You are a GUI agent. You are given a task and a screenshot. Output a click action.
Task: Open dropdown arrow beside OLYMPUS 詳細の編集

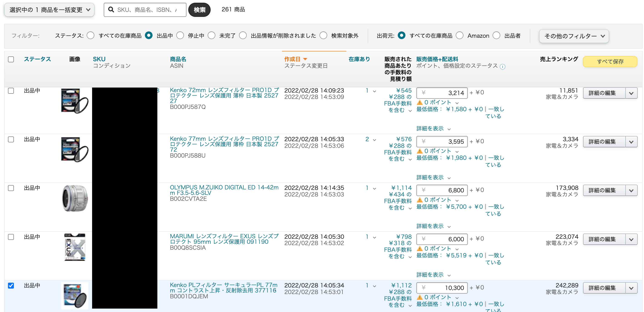click(x=631, y=191)
